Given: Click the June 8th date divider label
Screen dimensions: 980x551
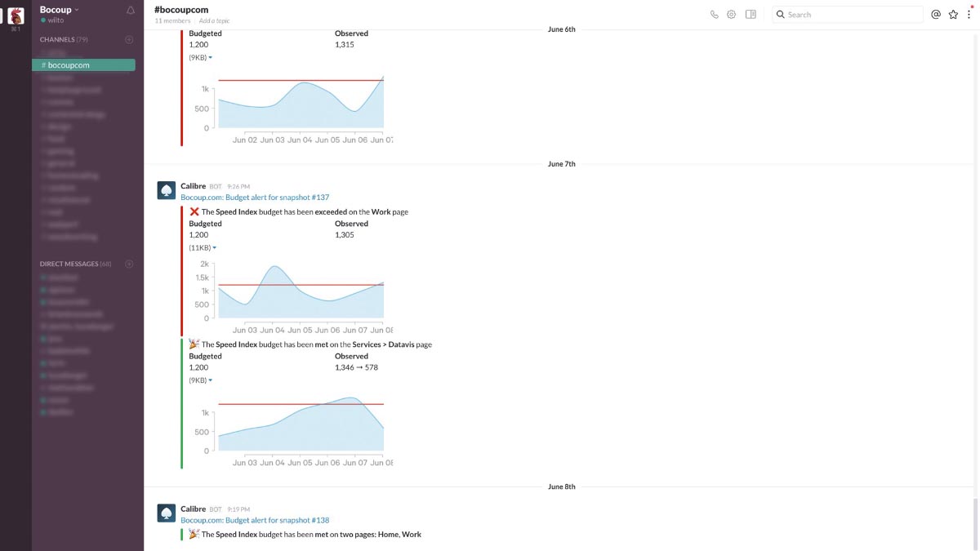Looking at the screenshot, I should pyautogui.click(x=562, y=487).
